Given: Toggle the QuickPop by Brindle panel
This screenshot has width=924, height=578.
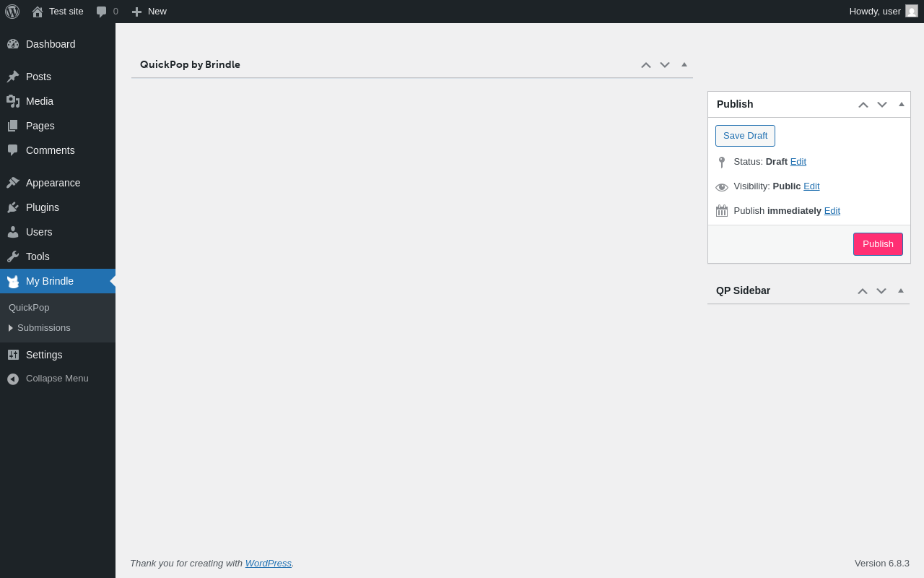Looking at the screenshot, I should pos(684,64).
